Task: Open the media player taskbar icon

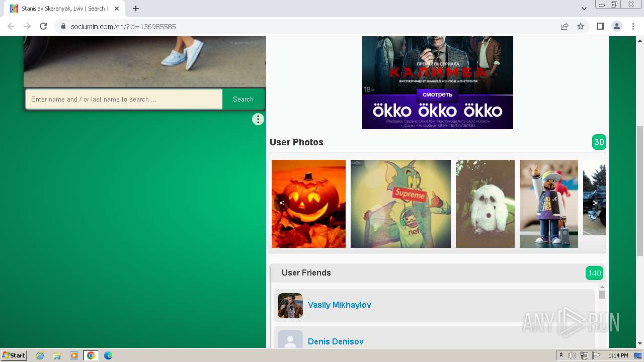Action: coord(74,355)
